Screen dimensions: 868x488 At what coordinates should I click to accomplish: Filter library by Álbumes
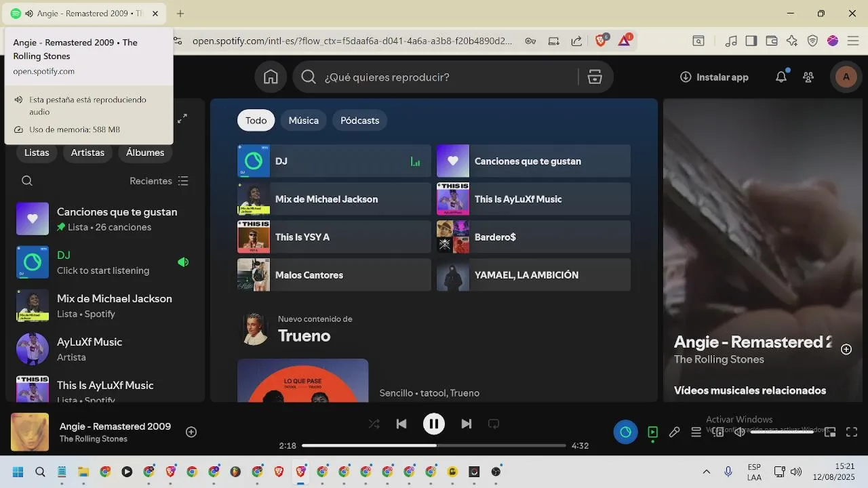[145, 152]
